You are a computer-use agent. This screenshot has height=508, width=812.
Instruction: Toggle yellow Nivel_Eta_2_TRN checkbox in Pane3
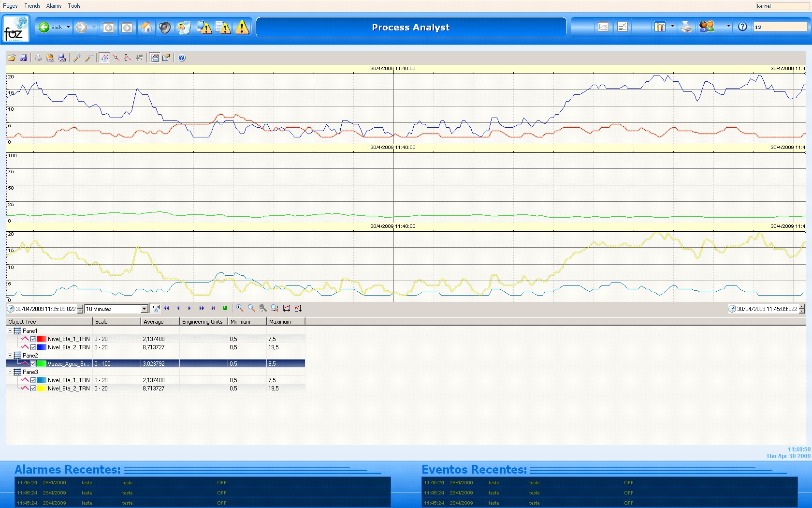pyautogui.click(x=33, y=388)
